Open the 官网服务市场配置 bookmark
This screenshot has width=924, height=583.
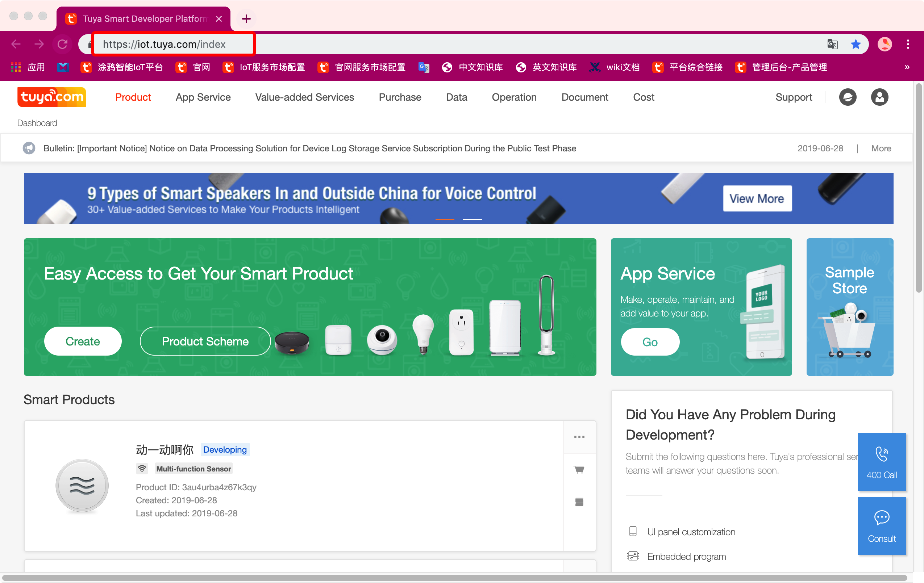point(362,67)
